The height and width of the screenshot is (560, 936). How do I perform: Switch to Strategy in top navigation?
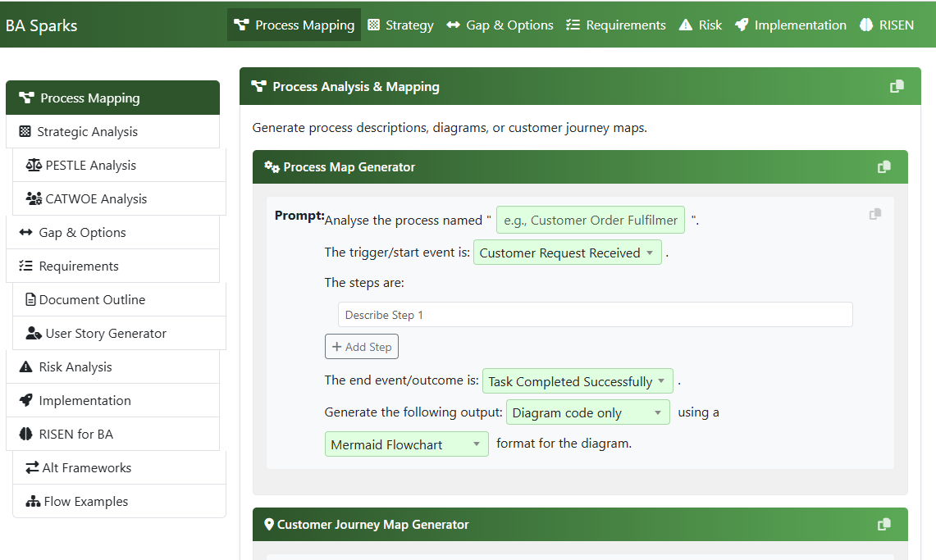tap(400, 25)
